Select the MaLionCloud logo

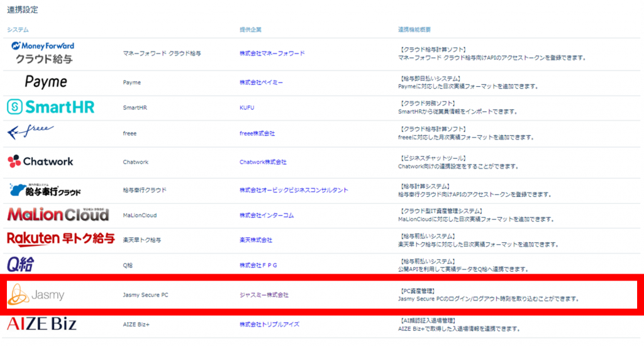58,215
